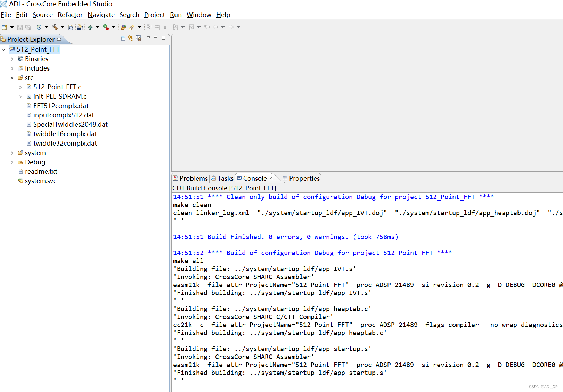Click the 0101 loader file icon
Screen dimensions: 563x392
coord(80,27)
